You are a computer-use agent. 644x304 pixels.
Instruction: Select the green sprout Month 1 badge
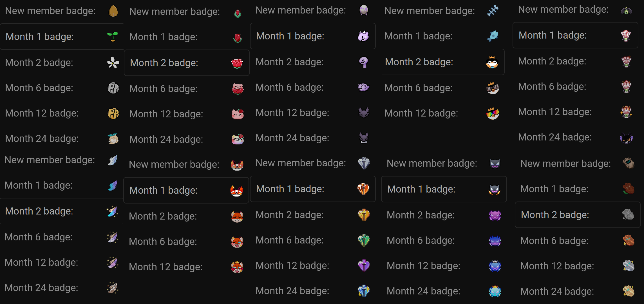(113, 37)
